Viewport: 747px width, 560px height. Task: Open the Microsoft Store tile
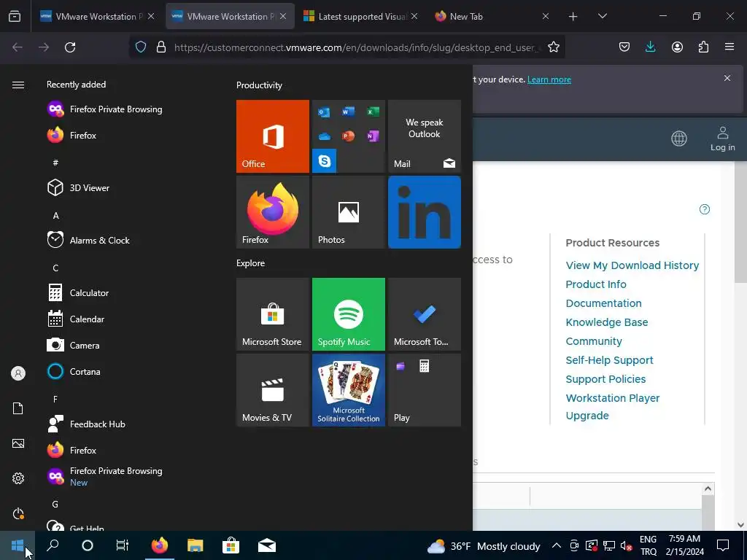click(x=273, y=314)
